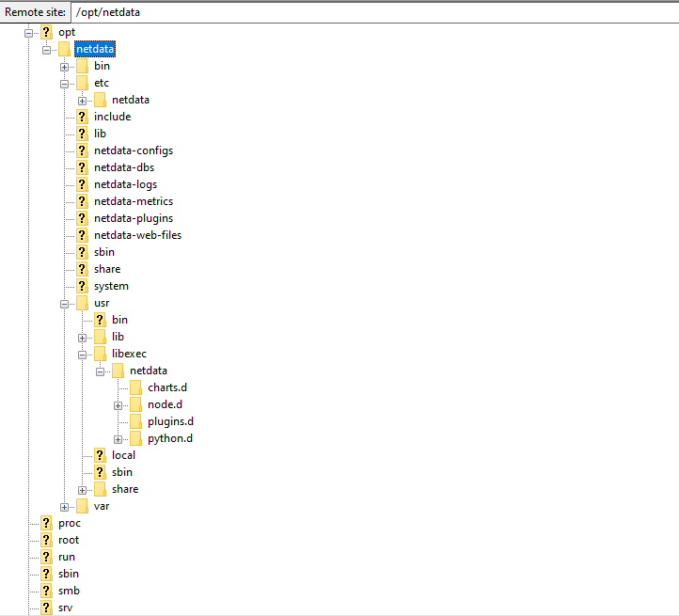Select the netdata-configs directory label

[134, 150]
